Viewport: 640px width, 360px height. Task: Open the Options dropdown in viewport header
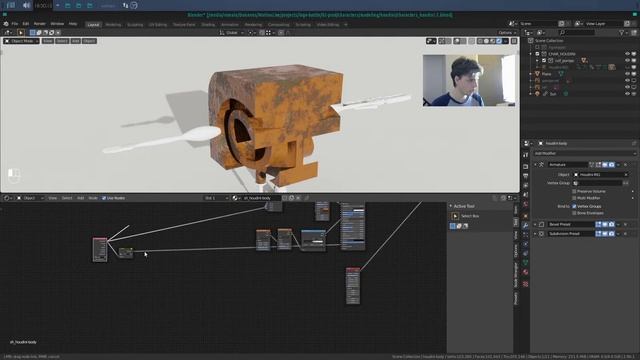point(507,33)
